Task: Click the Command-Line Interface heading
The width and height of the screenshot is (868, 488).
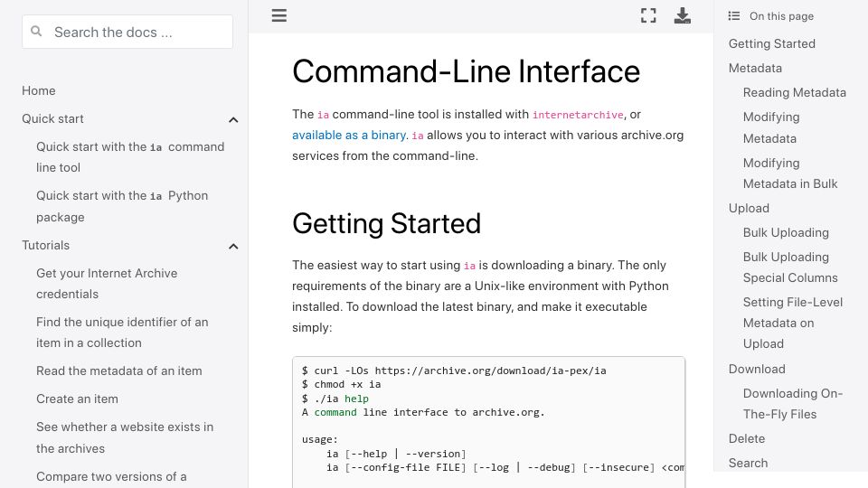Action: pos(467,71)
